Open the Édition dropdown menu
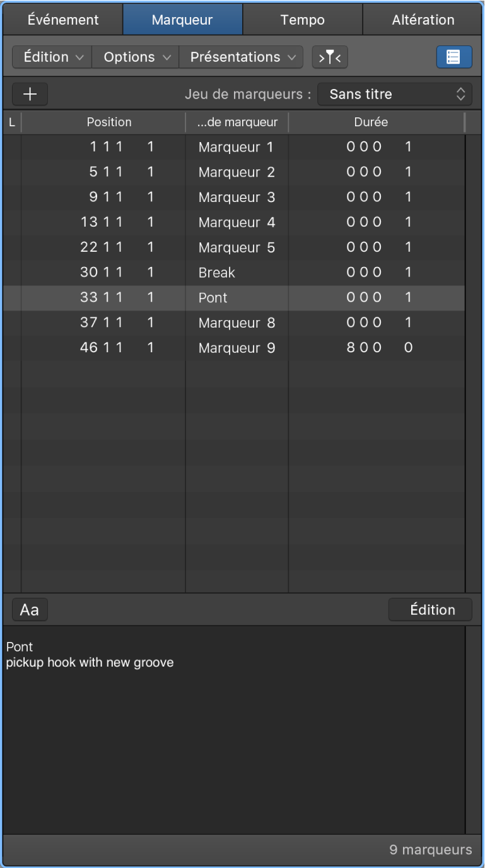This screenshot has width=485, height=868. (52, 57)
